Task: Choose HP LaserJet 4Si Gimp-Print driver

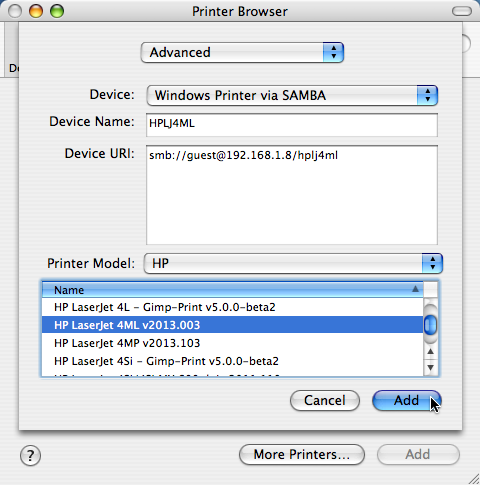Action: 232,361
